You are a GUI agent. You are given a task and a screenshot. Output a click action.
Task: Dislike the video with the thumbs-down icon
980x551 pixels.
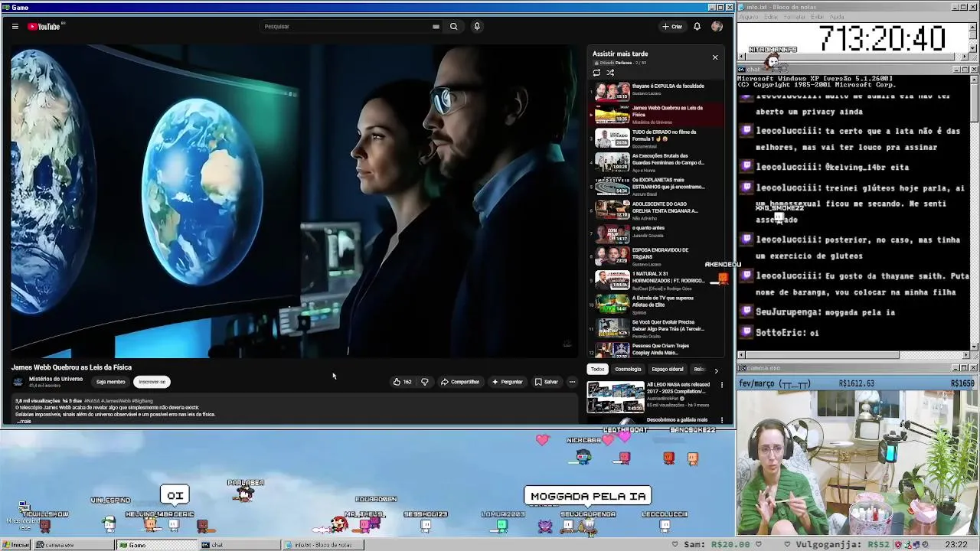(x=424, y=382)
